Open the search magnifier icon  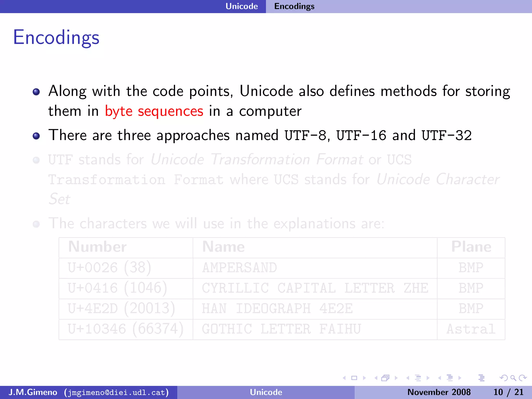click(x=513, y=378)
